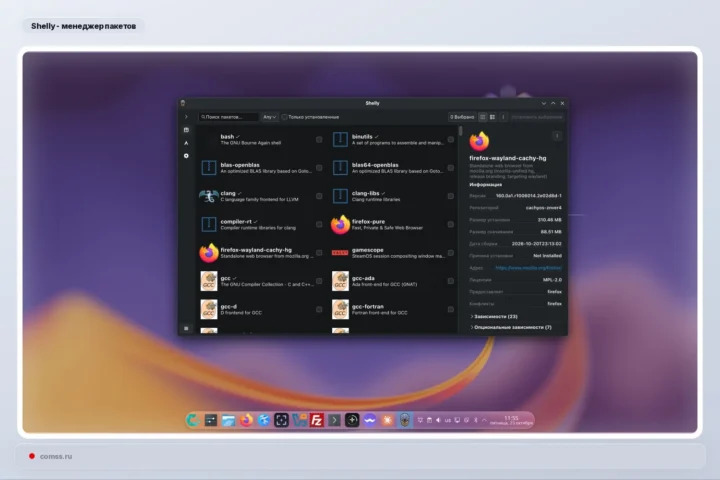Select the bash package name

click(227, 136)
